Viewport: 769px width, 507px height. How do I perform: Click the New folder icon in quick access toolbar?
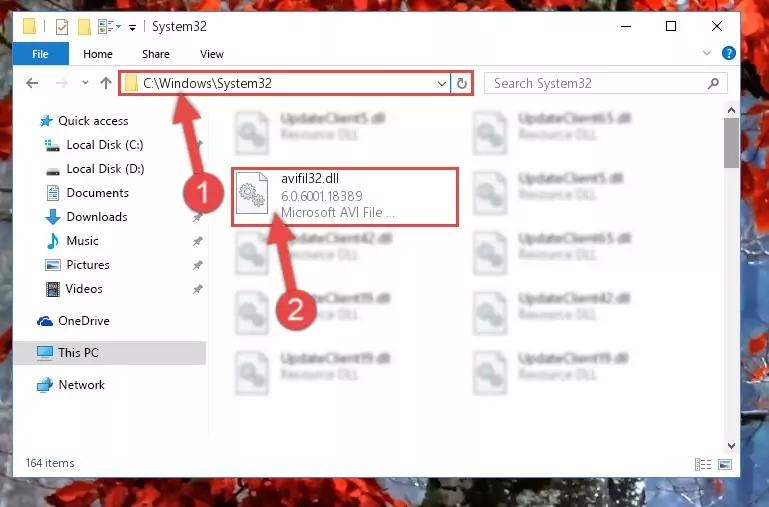[x=84, y=27]
